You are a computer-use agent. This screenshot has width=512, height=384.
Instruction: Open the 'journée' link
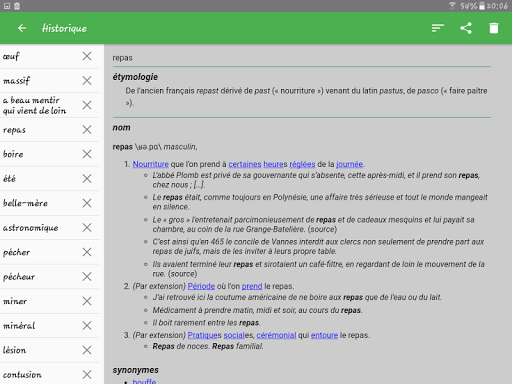(x=349, y=164)
